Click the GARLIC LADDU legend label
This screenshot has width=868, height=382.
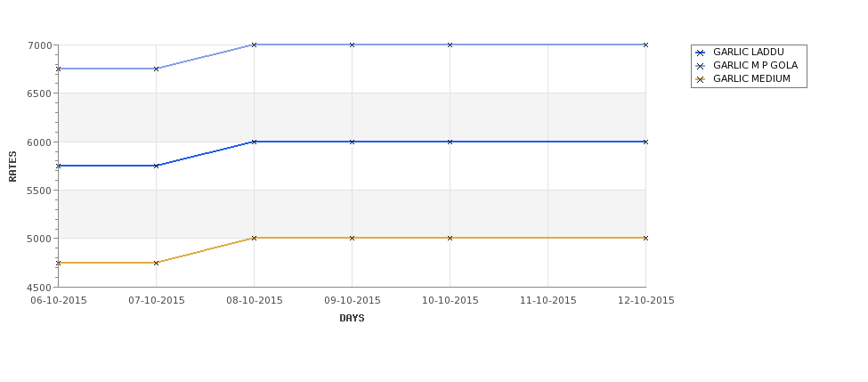(749, 52)
